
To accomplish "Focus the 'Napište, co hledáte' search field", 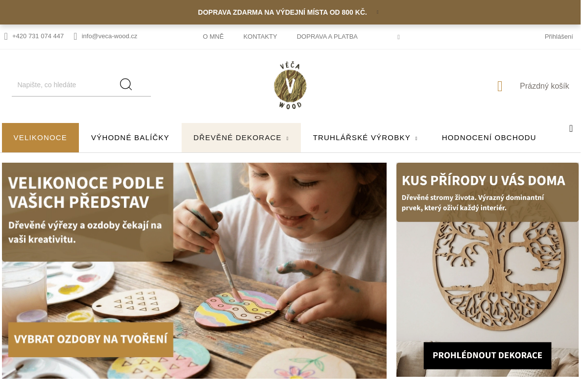I will point(65,85).
